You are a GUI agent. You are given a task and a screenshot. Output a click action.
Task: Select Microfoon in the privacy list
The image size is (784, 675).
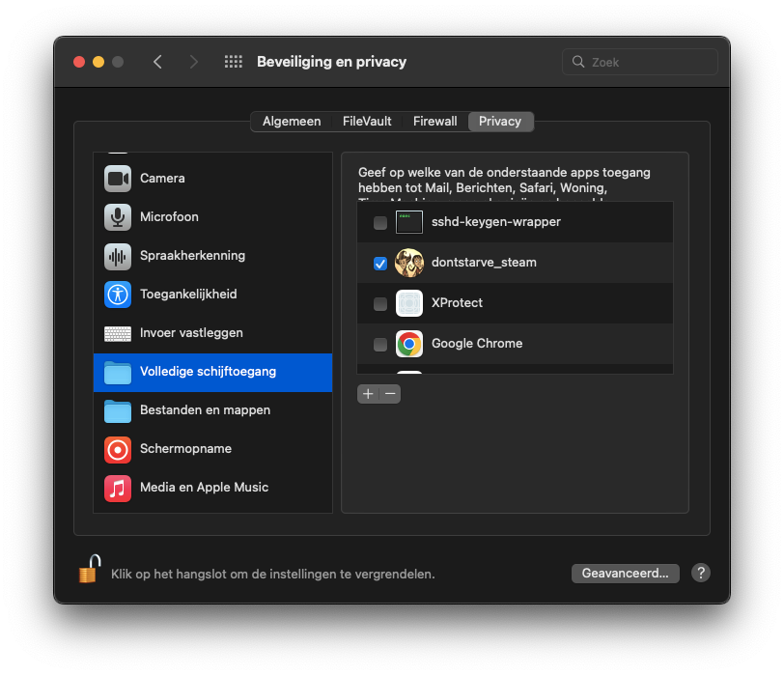[213, 217]
